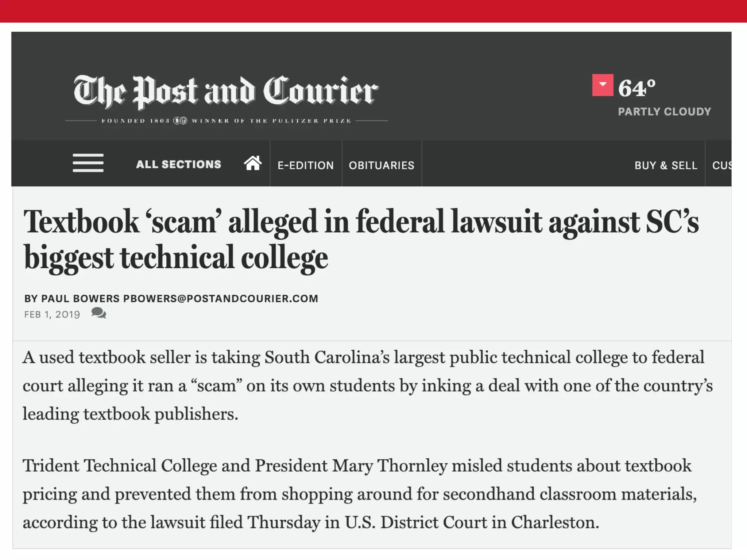The width and height of the screenshot is (747, 560).
Task: Select the partially visible CUS nav item
Action: click(721, 166)
